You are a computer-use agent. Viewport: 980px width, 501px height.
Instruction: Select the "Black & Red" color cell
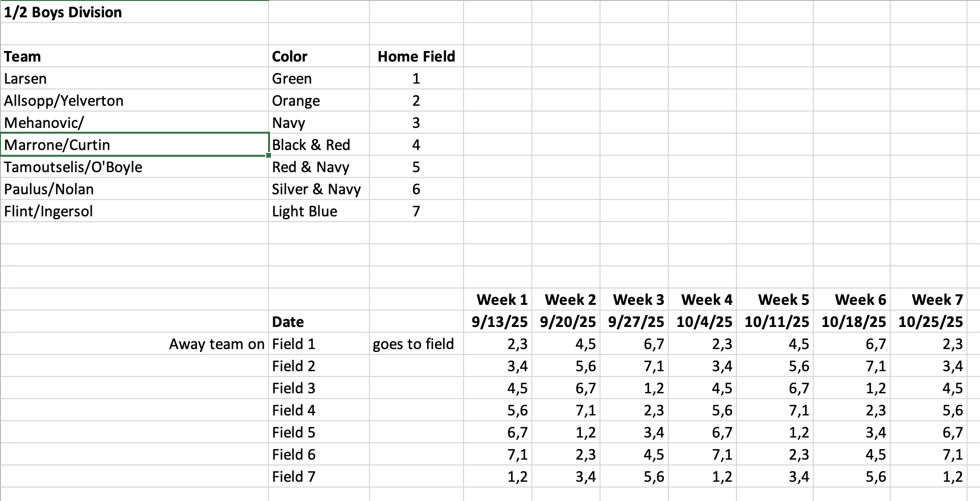click(311, 145)
